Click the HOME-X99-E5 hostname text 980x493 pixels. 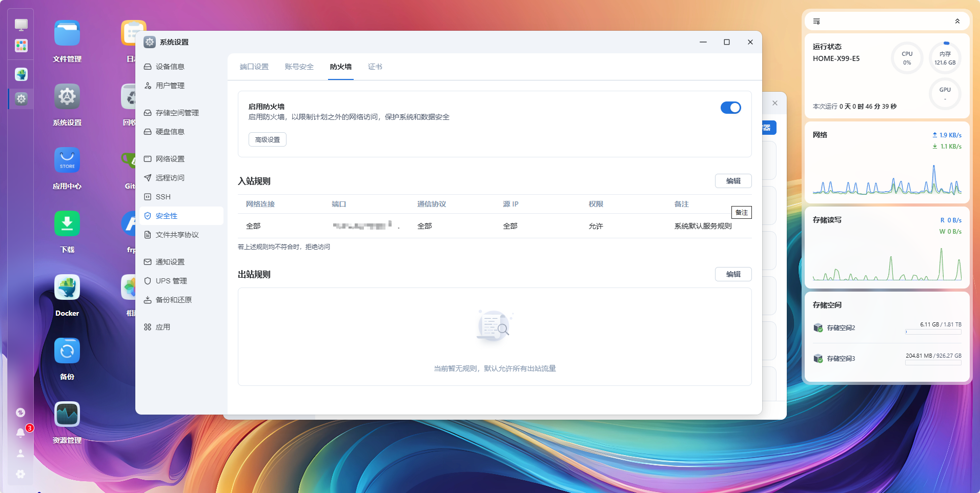click(x=836, y=58)
